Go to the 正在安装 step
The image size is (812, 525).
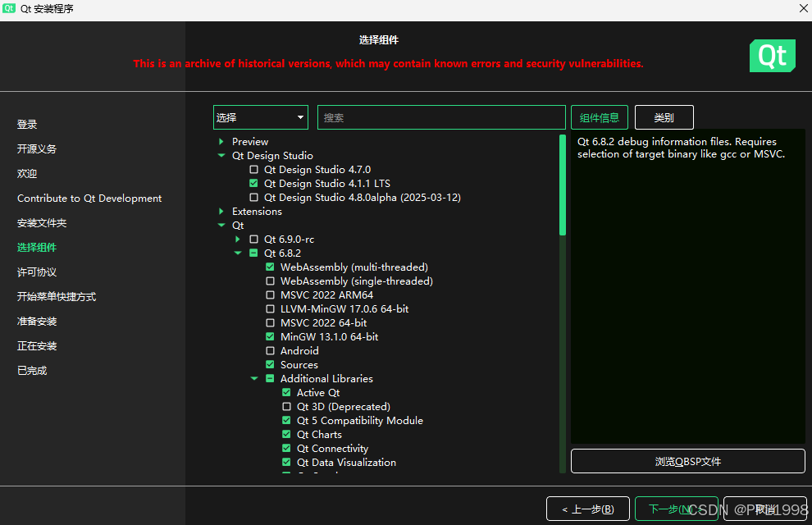click(37, 346)
